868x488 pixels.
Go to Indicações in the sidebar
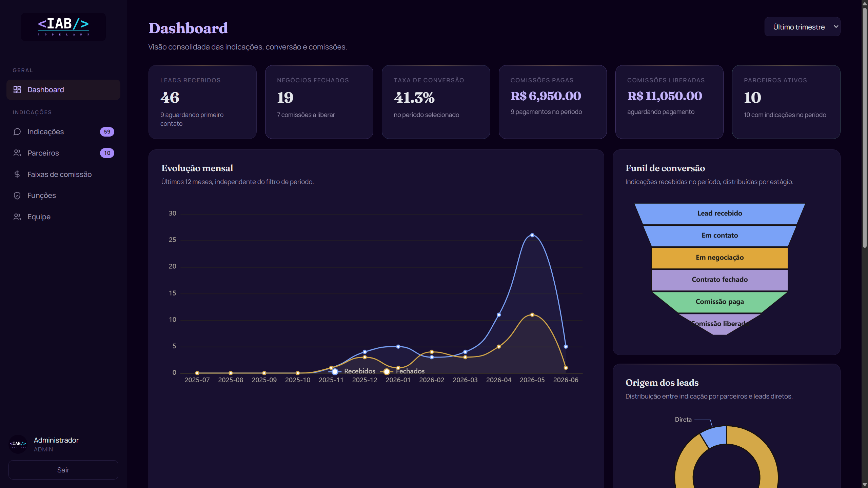[63, 132]
